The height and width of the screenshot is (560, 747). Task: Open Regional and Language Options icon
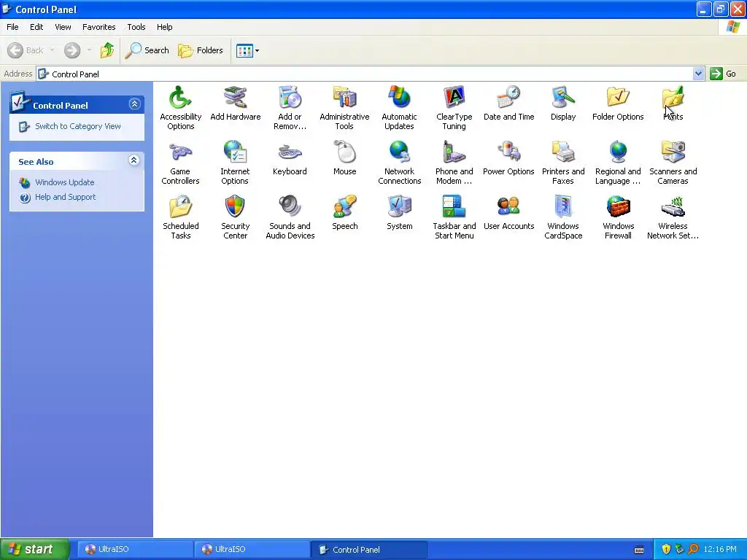coord(618,152)
